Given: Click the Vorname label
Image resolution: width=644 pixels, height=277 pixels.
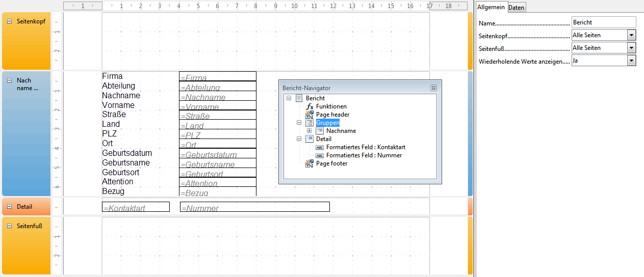Looking at the screenshot, I should tap(118, 105).
